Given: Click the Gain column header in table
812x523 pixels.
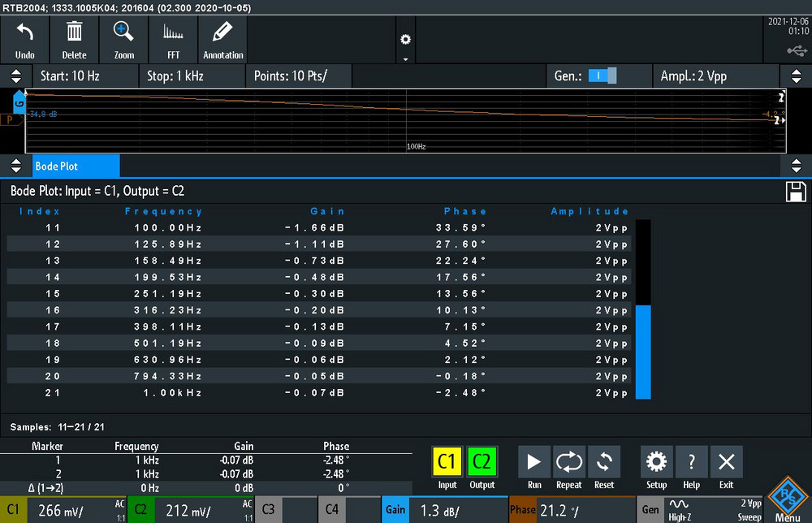Looking at the screenshot, I should (x=327, y=211).
